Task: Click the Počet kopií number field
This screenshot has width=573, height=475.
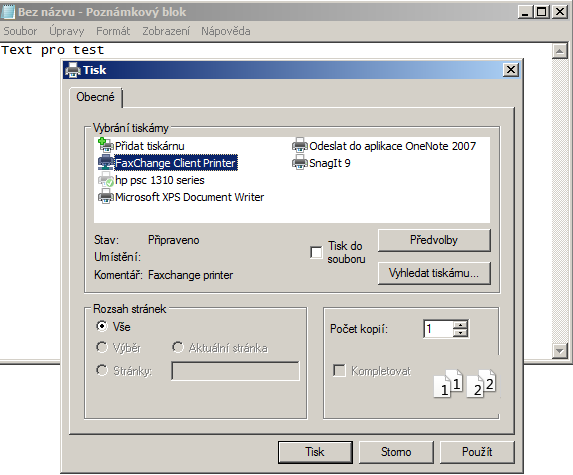Action: 438,329
